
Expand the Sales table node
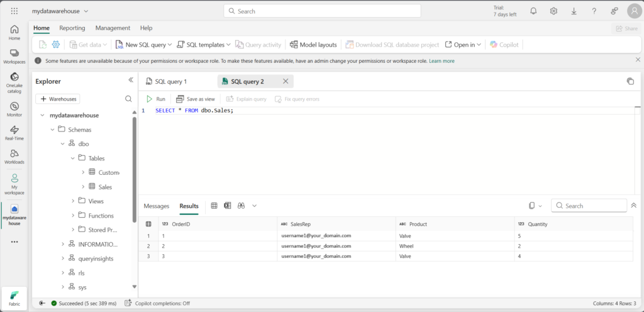pos(83,187)
